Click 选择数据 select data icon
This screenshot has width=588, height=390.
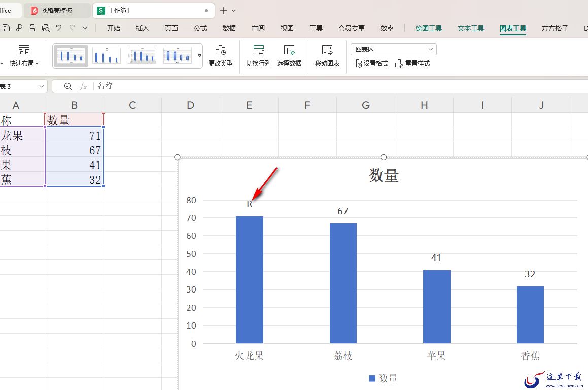[x=289, y=55]
